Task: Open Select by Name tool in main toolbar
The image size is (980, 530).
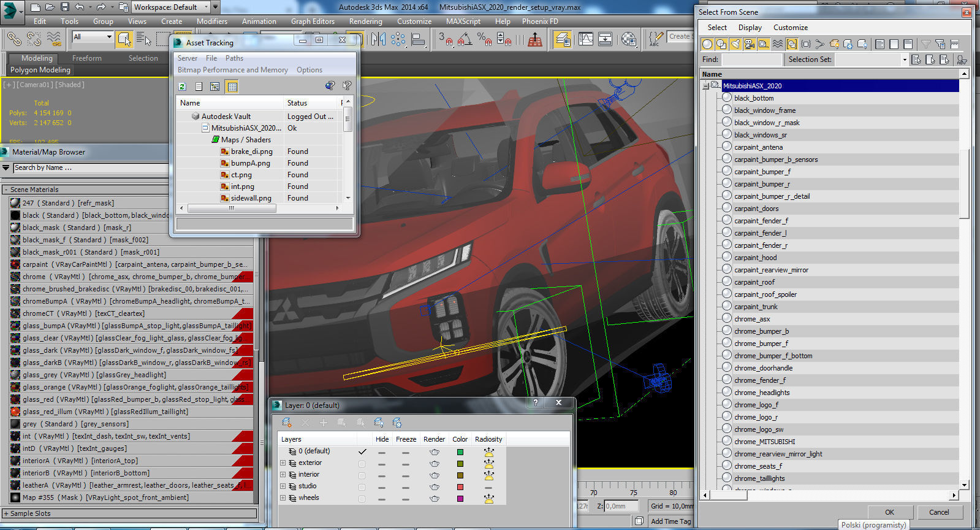Action: [144, 39]
